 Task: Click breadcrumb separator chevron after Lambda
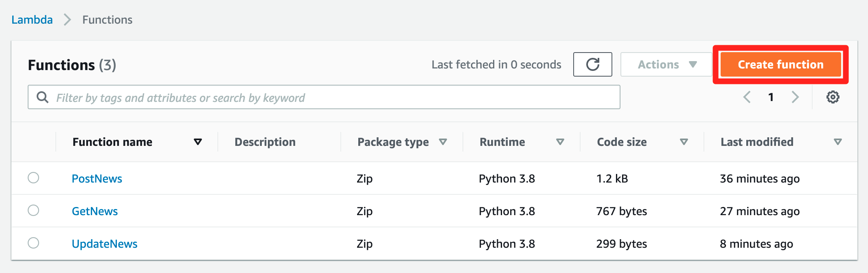pos(68,20)
